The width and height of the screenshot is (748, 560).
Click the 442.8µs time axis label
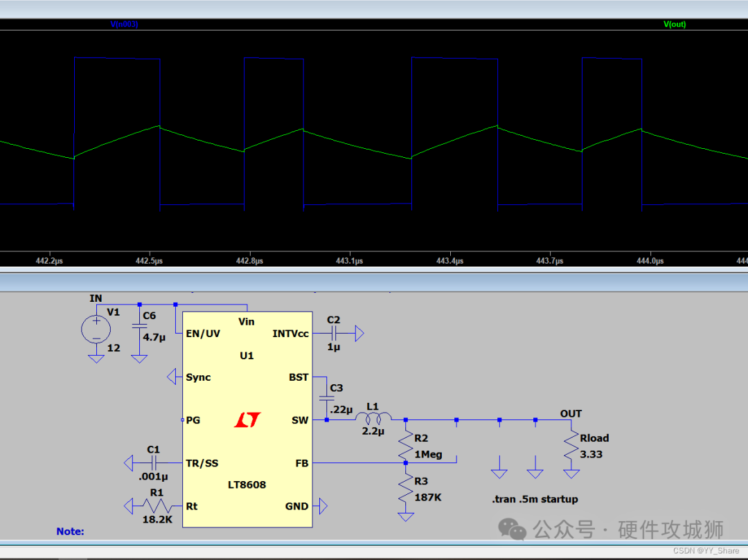pos(249,261)
